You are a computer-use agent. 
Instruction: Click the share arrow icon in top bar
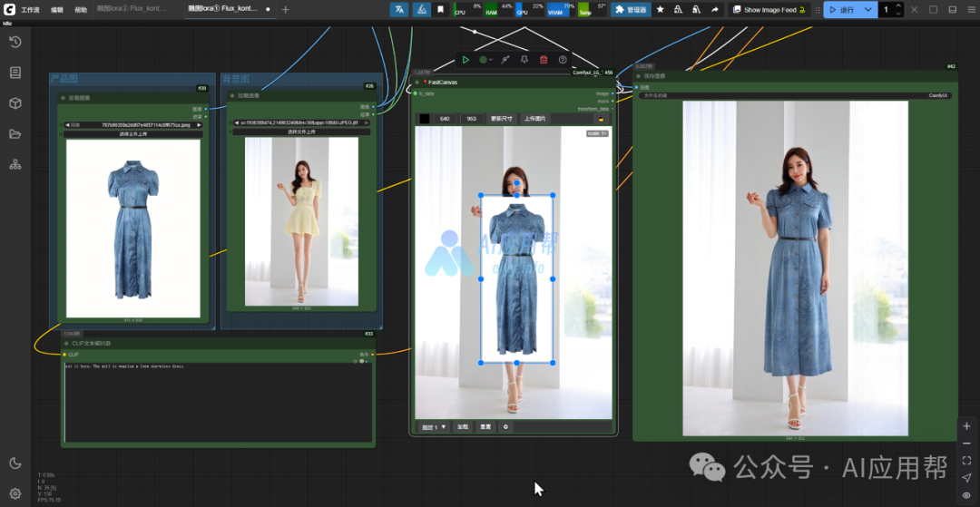(714, 9)
